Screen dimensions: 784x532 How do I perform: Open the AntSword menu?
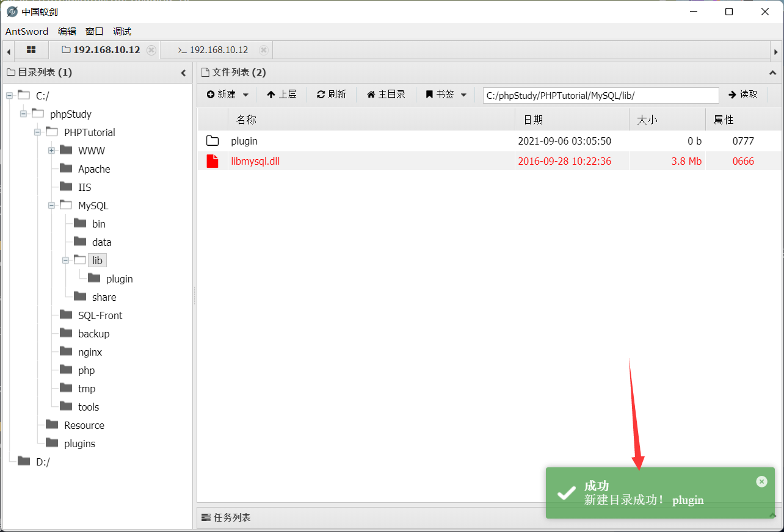tap(27, 31)
